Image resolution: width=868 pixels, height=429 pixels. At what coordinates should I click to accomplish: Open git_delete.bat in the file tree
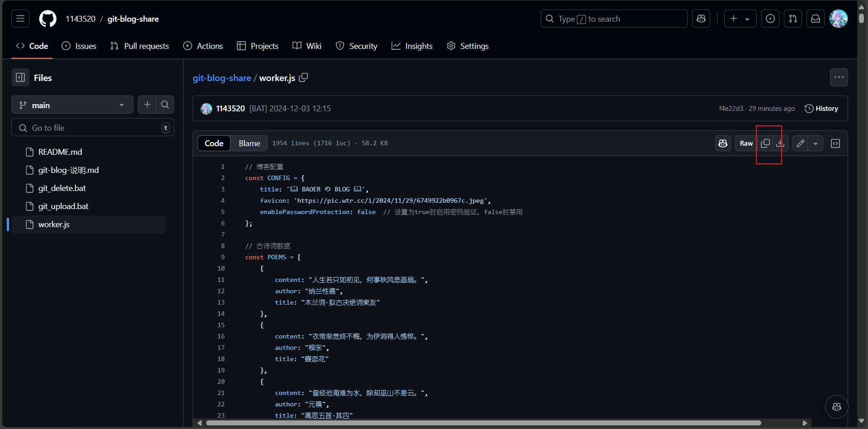point(62,188)
